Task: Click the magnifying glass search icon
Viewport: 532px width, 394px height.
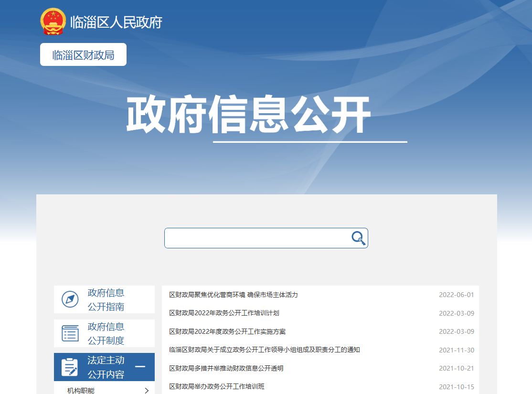Action: pyautogui.click(x=358, y=238)
